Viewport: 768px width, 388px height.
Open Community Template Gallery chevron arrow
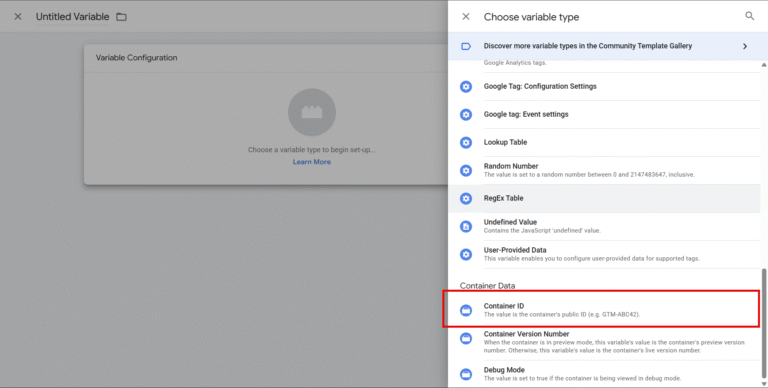[x=745, y=46]
